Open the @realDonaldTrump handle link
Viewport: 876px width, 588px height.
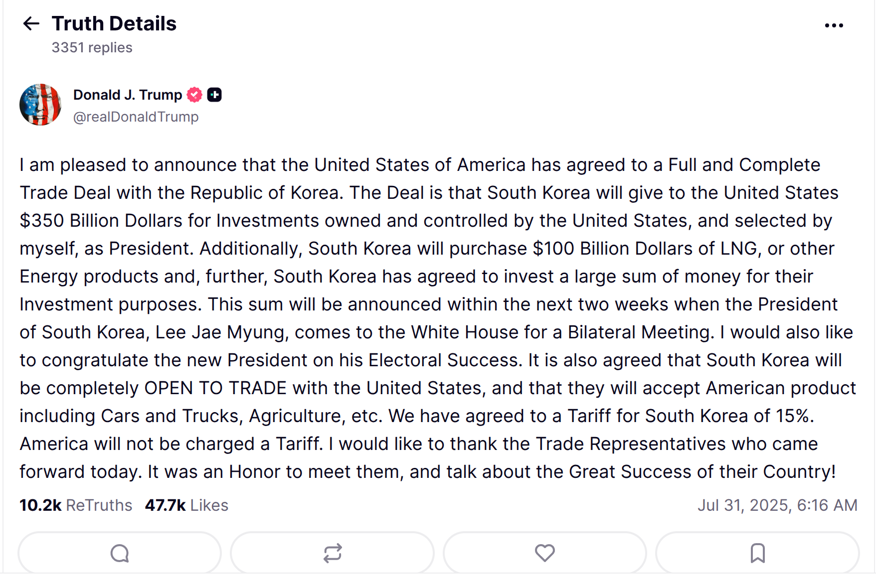(x=136, y=117)
